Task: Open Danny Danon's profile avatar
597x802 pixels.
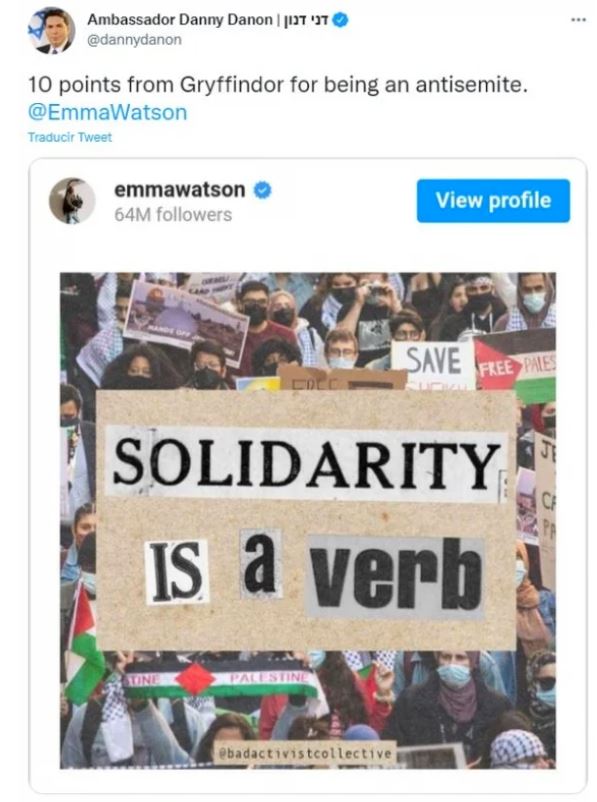Action: [51, 31]
